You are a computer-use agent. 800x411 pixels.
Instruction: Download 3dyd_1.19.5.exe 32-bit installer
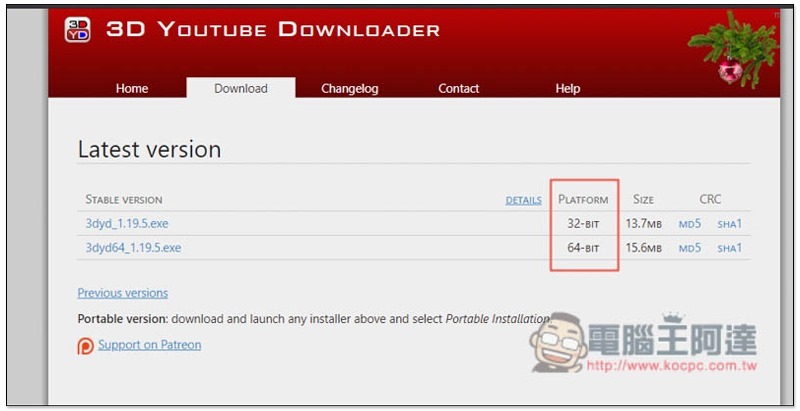[127, 224]
